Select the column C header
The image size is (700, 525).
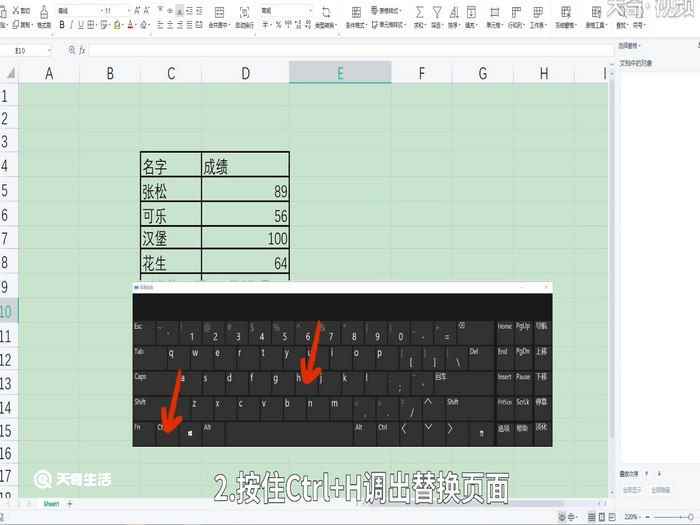(x=171, y=73)
